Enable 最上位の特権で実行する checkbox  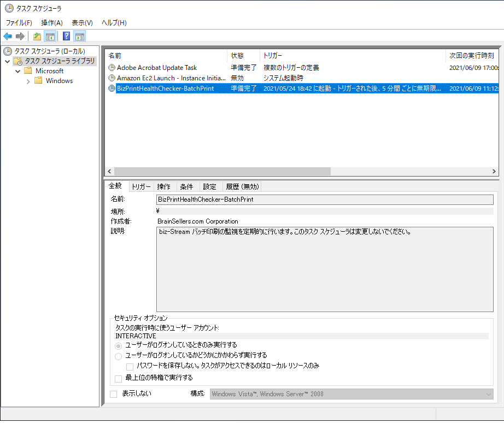[x=119, y=378]
